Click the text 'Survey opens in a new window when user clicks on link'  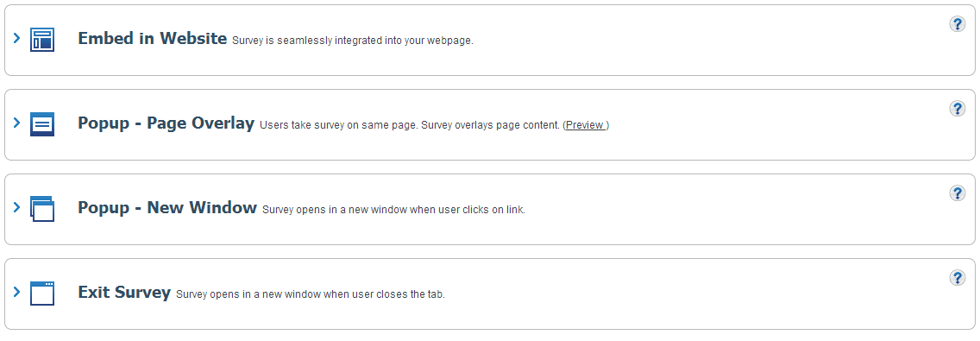(x=393, y=210)
